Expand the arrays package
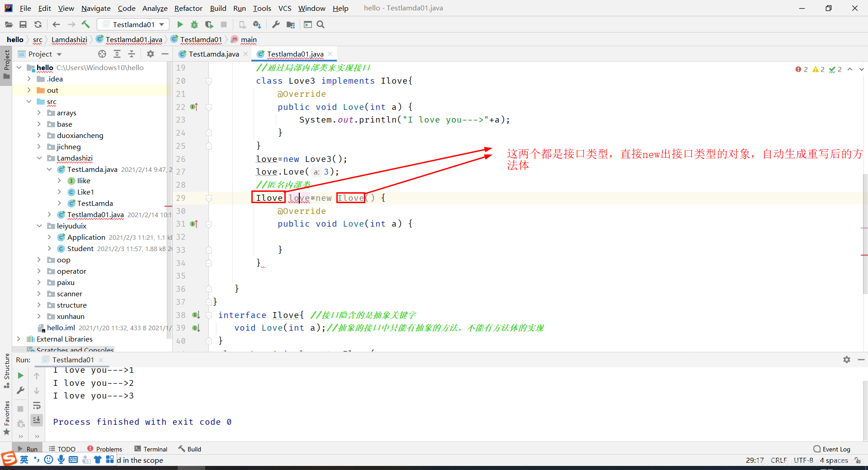The image size is (868, 470). point(39,113)
